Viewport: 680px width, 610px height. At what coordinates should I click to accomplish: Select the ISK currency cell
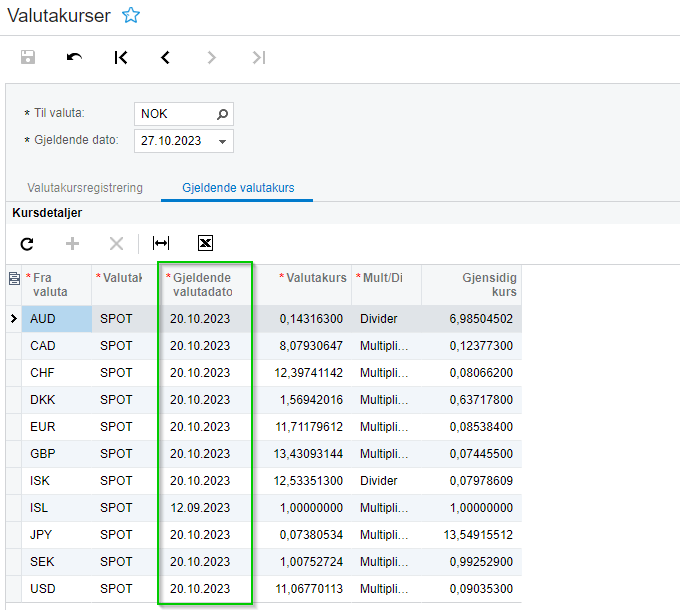57,480
